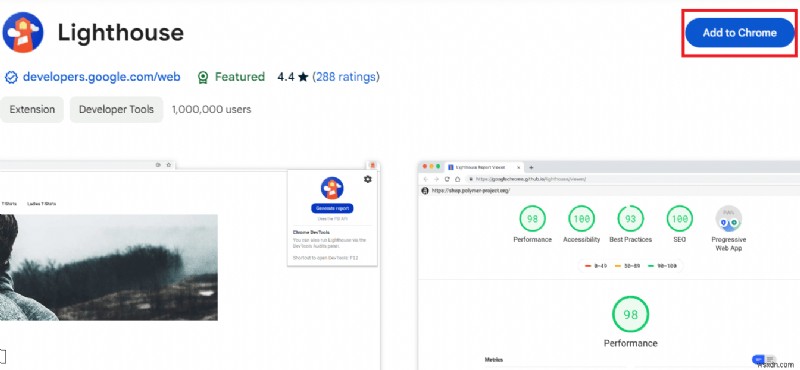Click the Extension category chip

coord(32,109)
